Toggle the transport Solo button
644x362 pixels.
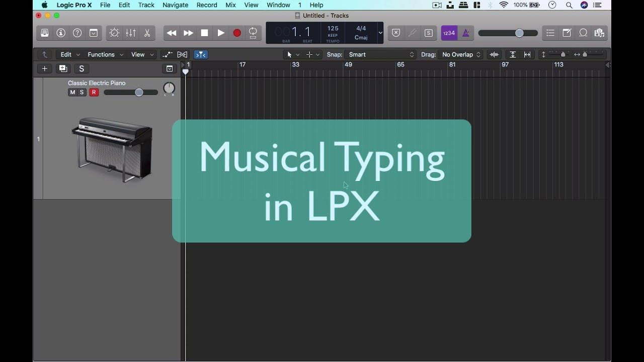[429, 33]
